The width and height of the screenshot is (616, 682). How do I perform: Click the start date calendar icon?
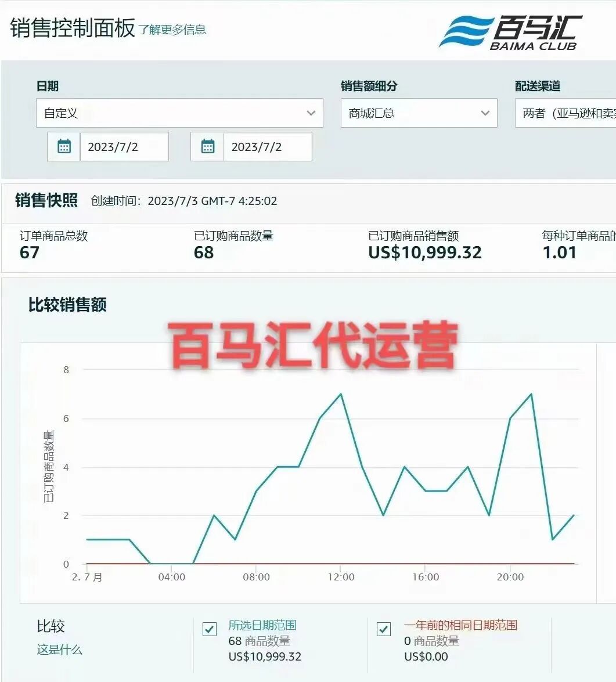coord(64,146)
